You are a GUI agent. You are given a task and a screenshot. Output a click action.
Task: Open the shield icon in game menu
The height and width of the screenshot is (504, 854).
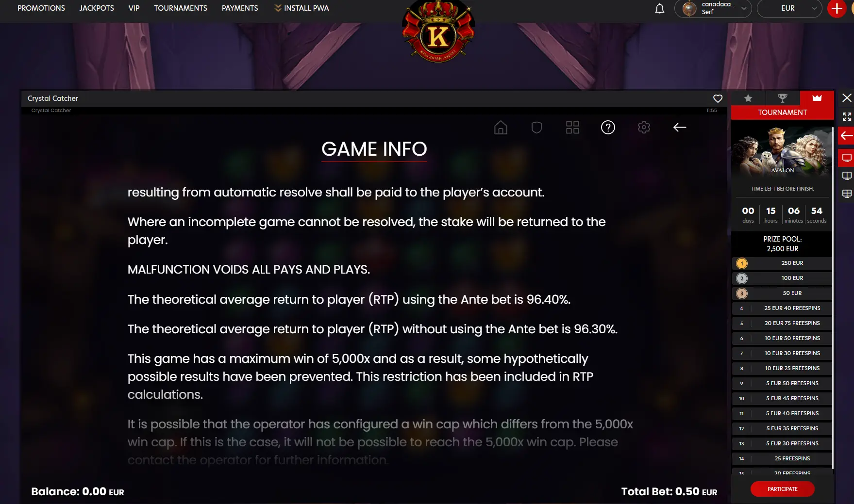tap(536, 128)
